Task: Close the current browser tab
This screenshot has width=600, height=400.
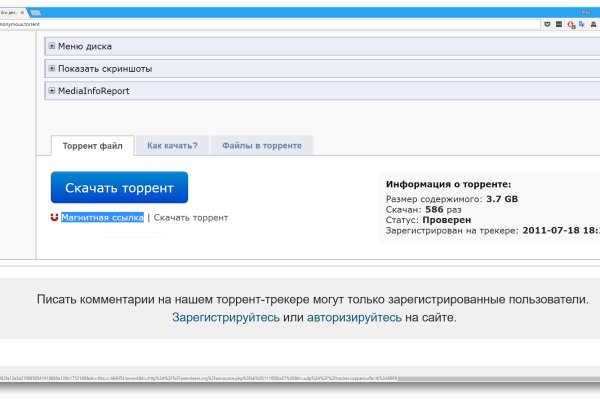Action: [x=22, y=12]
